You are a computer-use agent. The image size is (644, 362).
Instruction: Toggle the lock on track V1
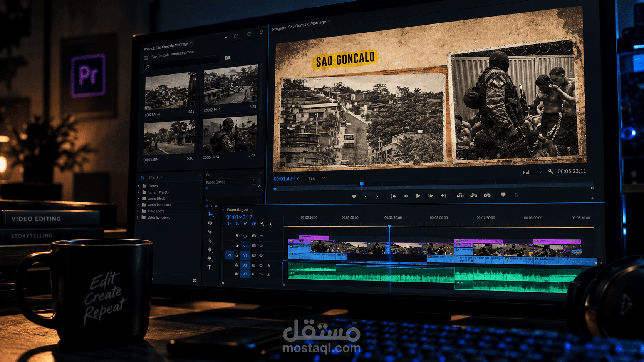click(237, 255)
